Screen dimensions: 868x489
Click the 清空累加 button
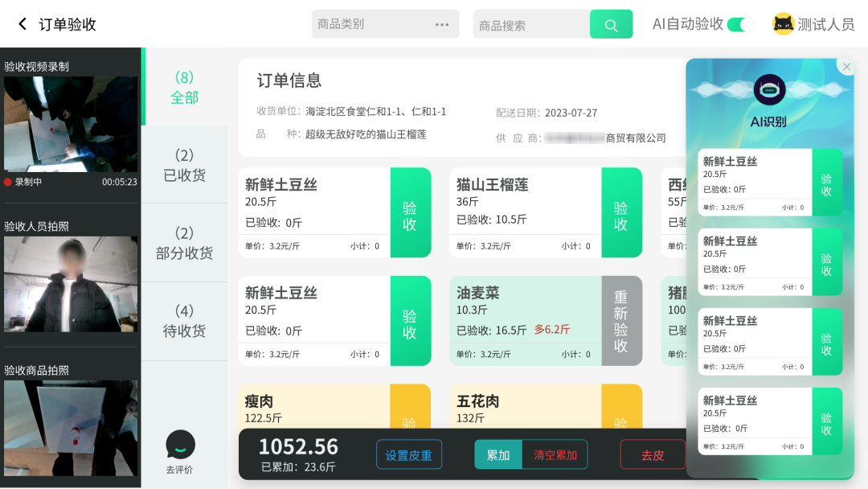tap(555, 454)
